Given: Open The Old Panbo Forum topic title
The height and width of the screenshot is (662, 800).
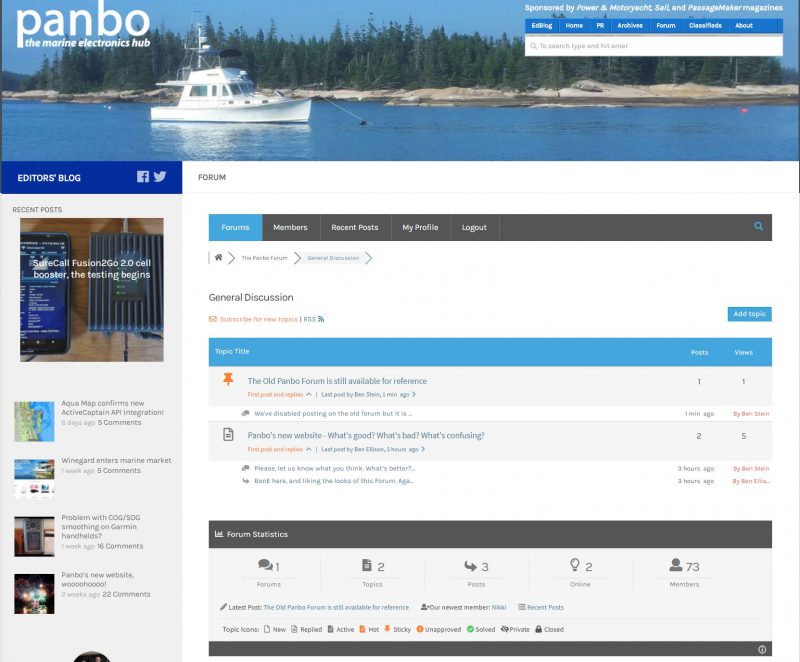Looking at the screenshot, I should click(x=337, y=381).
